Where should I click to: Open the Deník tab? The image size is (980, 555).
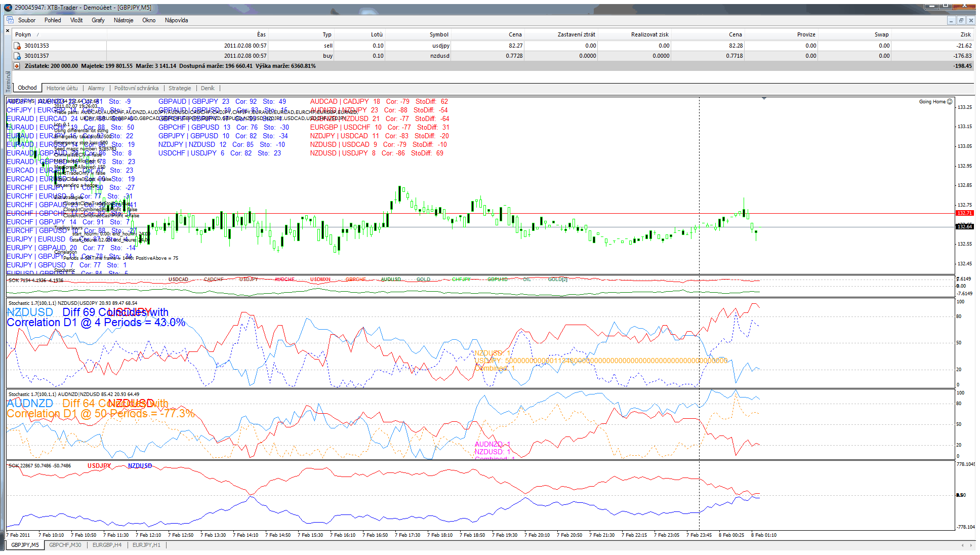[208, 88]
